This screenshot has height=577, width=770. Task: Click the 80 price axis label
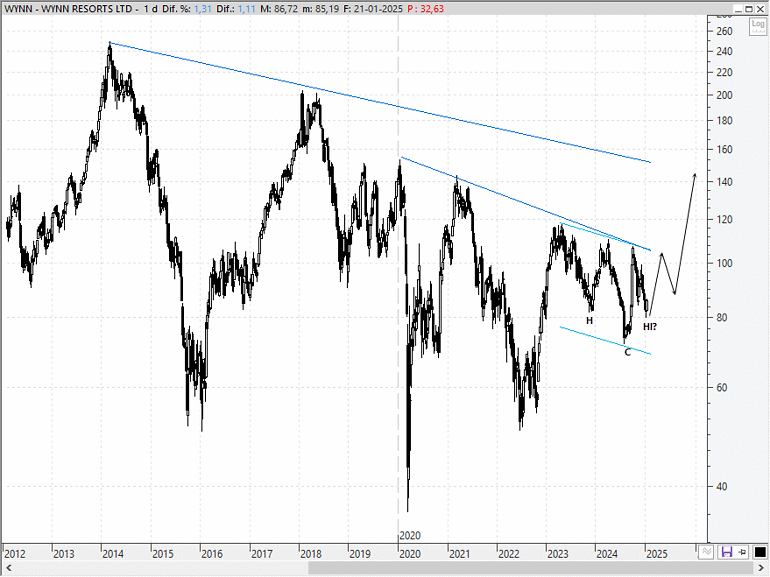(x=722, y=318)
